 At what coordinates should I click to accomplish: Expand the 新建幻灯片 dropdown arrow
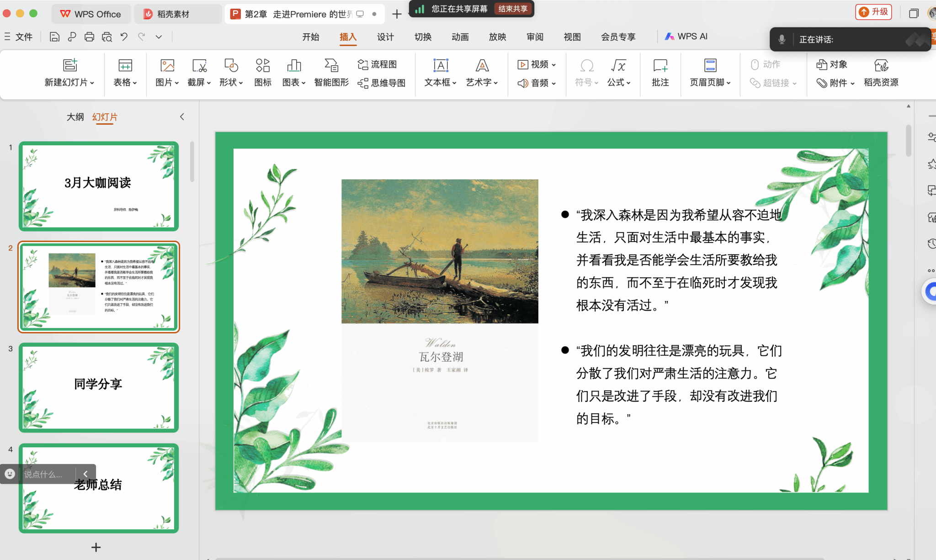[92, 83]
